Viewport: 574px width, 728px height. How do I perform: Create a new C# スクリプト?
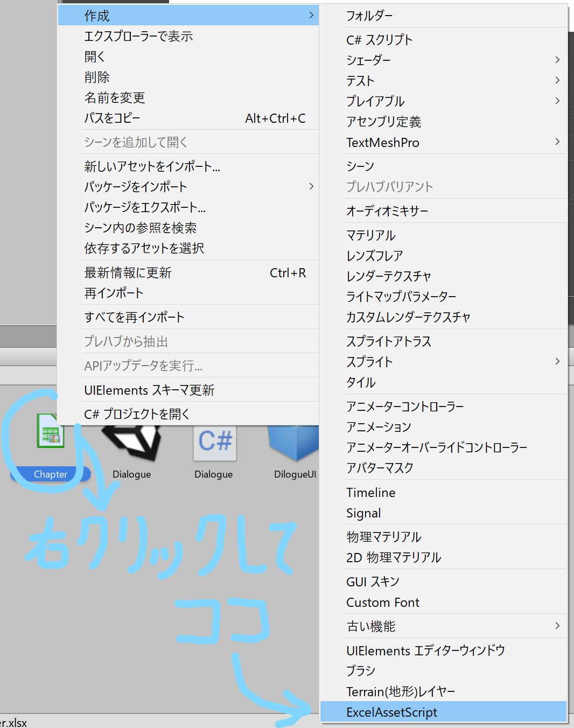pyautogui.click(x=379, y=39)
